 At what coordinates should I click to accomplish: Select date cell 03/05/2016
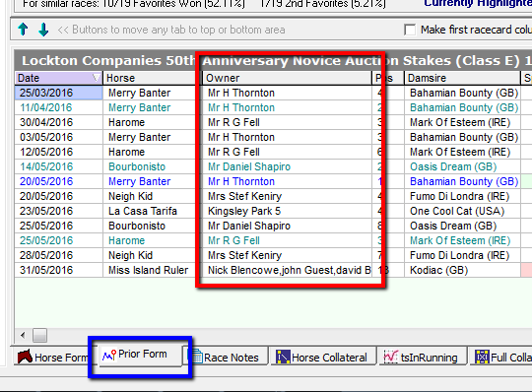click(x=58, y=137)
